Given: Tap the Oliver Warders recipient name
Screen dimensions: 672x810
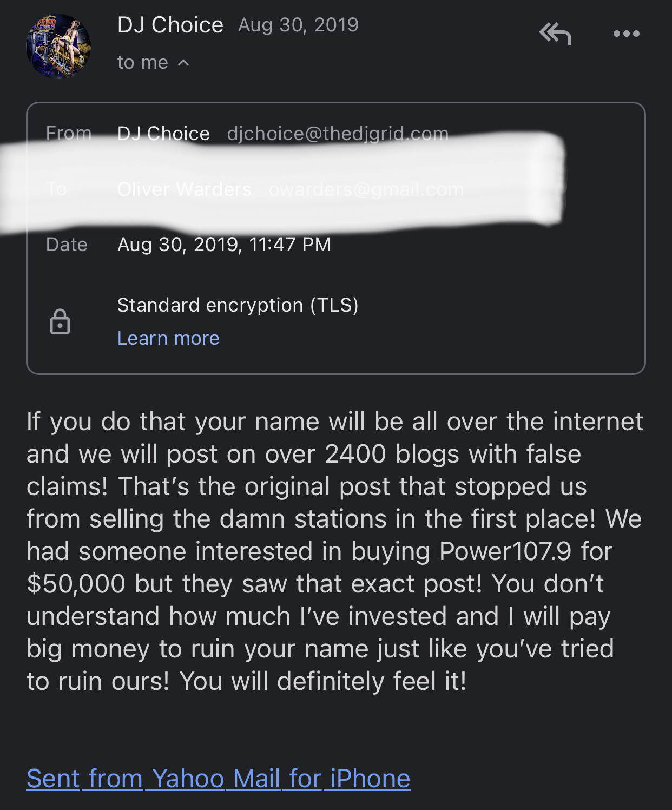Looking at the screenshot, I should pos(185,189).
